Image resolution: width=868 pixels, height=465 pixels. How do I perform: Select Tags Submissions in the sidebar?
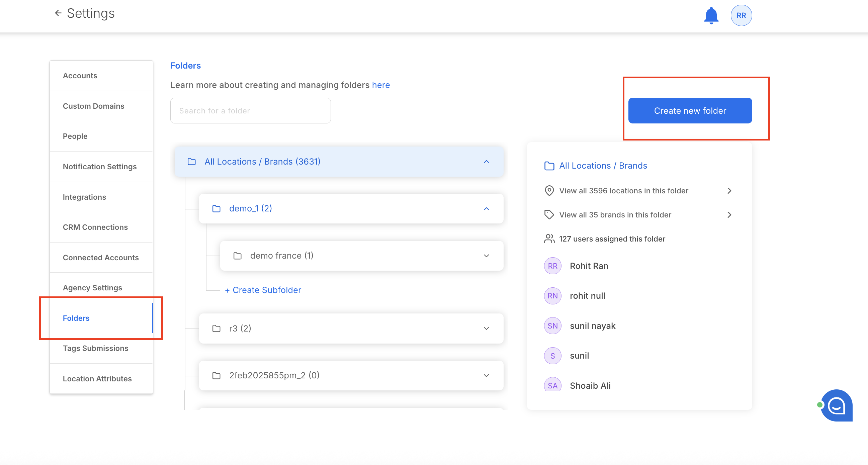click(x=95, y=348)
